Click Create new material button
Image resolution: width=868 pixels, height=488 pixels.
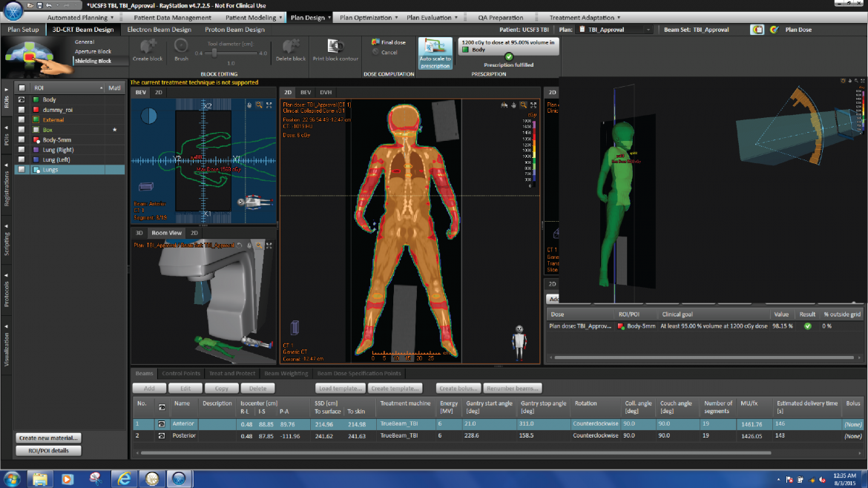coord(48,438)
